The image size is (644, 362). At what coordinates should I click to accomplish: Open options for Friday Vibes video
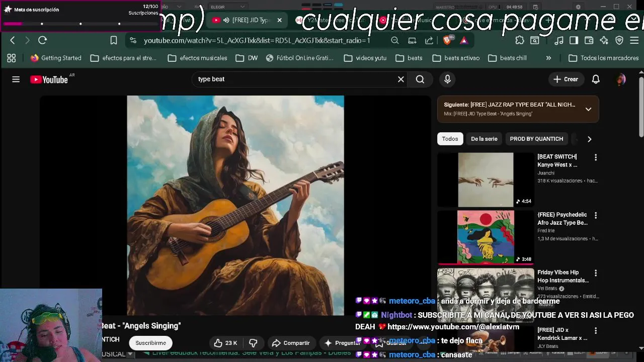[x=596, y=273]
